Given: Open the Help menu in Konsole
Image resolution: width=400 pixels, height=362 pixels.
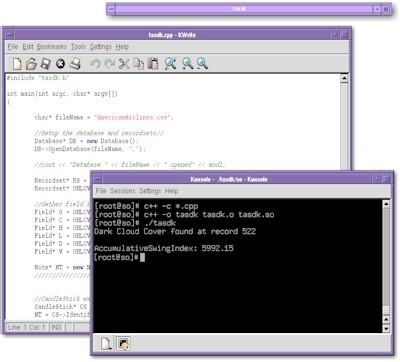Looking at the screenshot, I should click(171, 191).
